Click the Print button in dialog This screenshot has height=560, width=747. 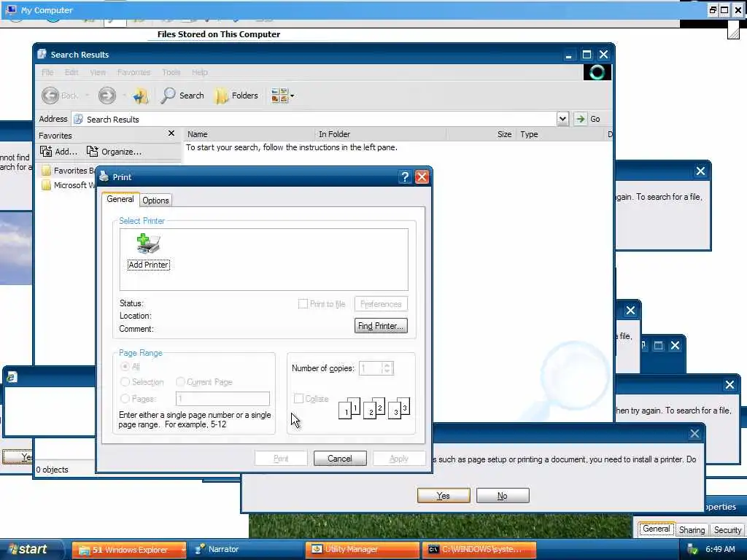pyautogui.click(x=281, y=459)
